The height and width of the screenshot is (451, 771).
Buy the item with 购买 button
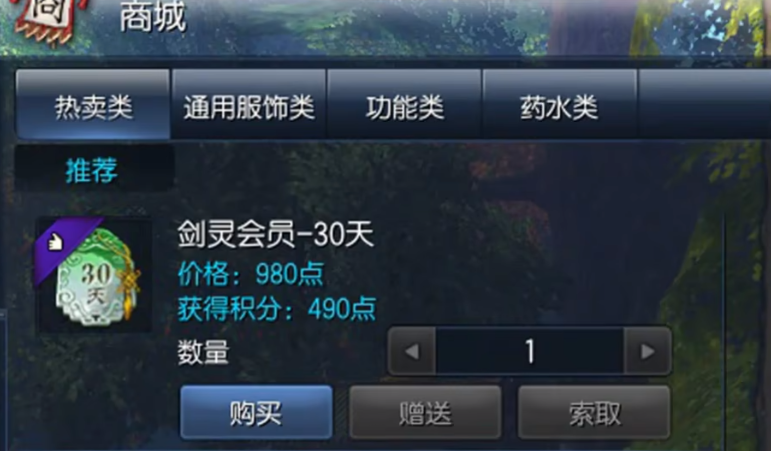pos(256,412)
